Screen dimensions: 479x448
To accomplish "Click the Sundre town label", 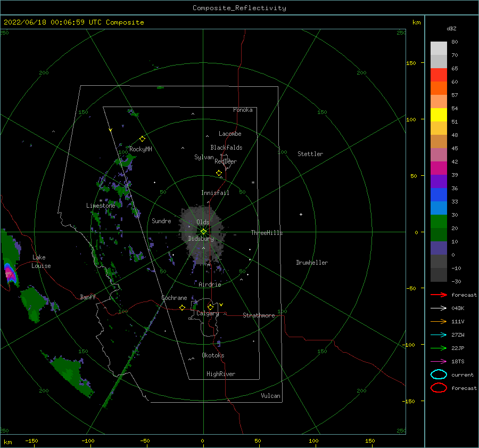I will (161, 221).
